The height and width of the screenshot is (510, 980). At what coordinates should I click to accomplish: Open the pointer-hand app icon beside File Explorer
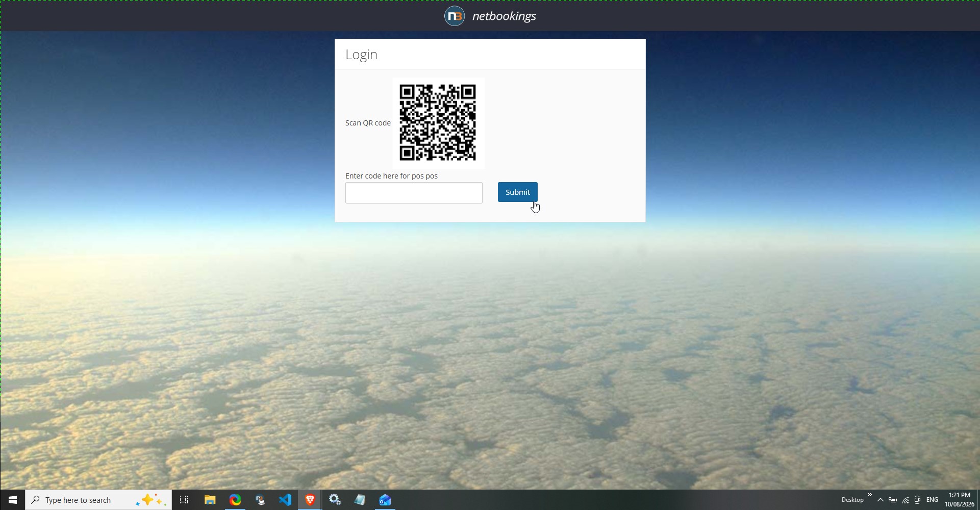(260, 500)
